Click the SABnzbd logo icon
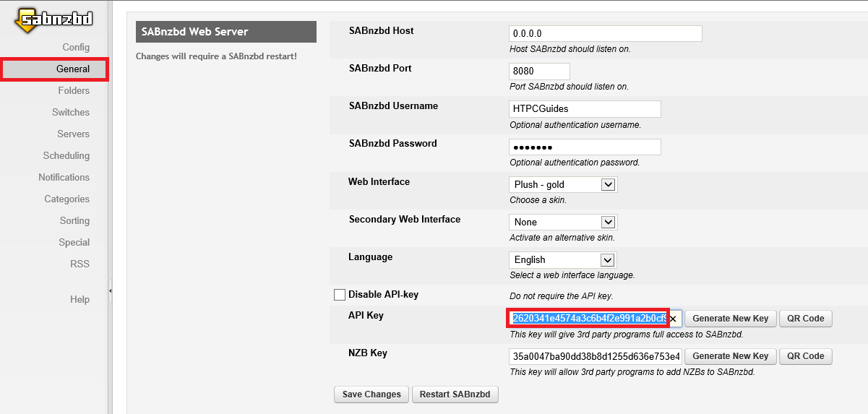 [53, 20]
